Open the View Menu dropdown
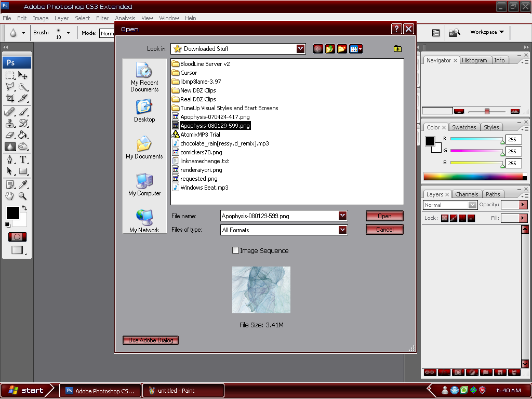The image size is (532, 399). (356, 49)
